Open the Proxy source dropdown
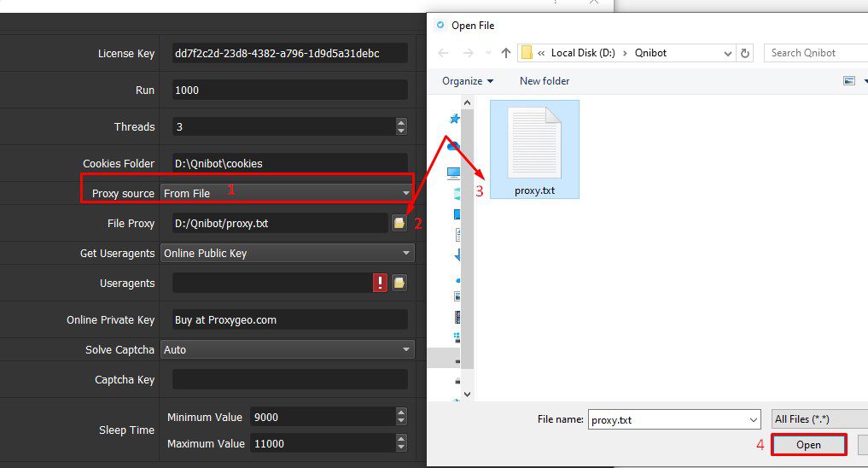The width and height of the screenshot is (868, 468). tap(287, 193)
